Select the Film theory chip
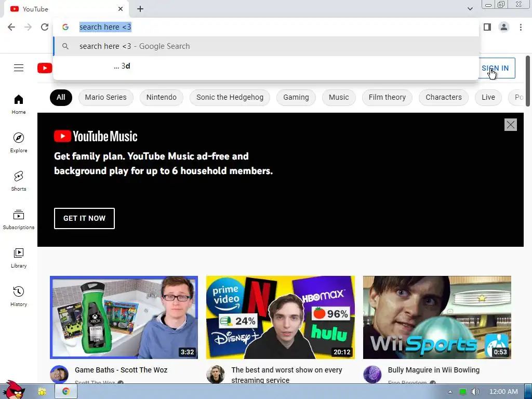 tap(387, 97)
